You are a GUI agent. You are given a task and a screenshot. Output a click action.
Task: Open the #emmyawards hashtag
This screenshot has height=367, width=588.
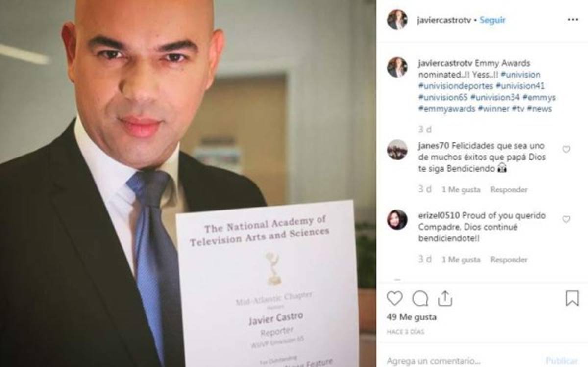pos(447,109)
